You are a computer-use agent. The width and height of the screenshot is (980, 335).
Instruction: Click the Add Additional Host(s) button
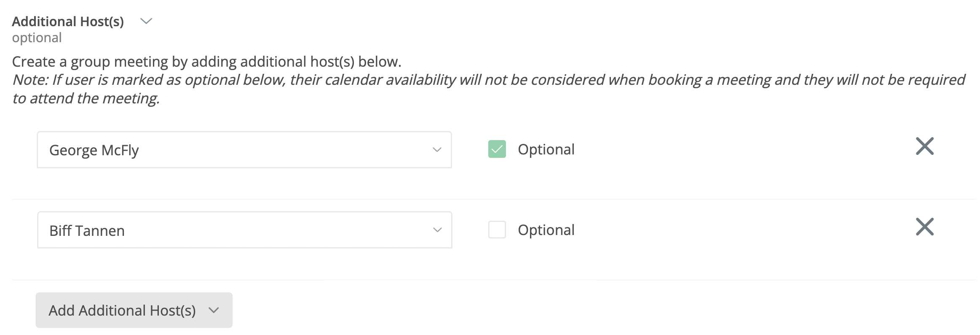[x=122, y=311]
